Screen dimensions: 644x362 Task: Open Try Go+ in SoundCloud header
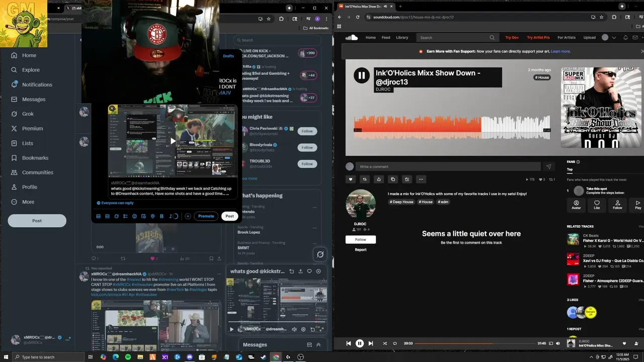click(512, 37)
